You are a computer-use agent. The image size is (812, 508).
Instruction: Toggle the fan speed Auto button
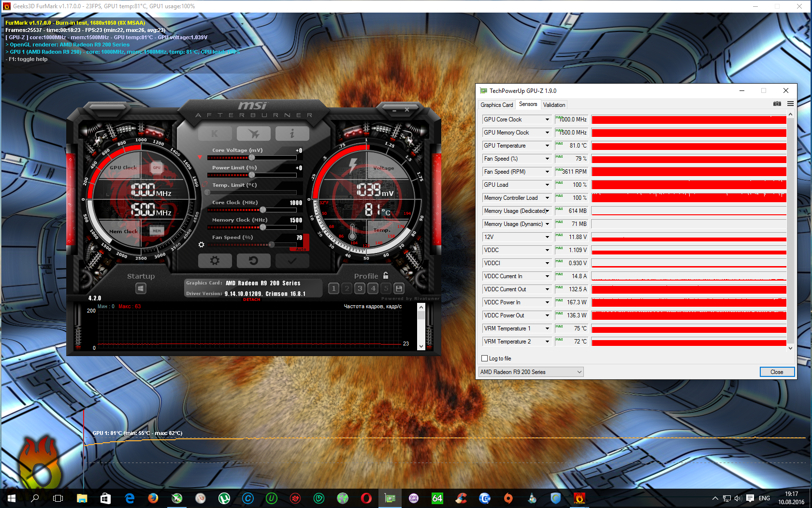[x=301, y=249]
